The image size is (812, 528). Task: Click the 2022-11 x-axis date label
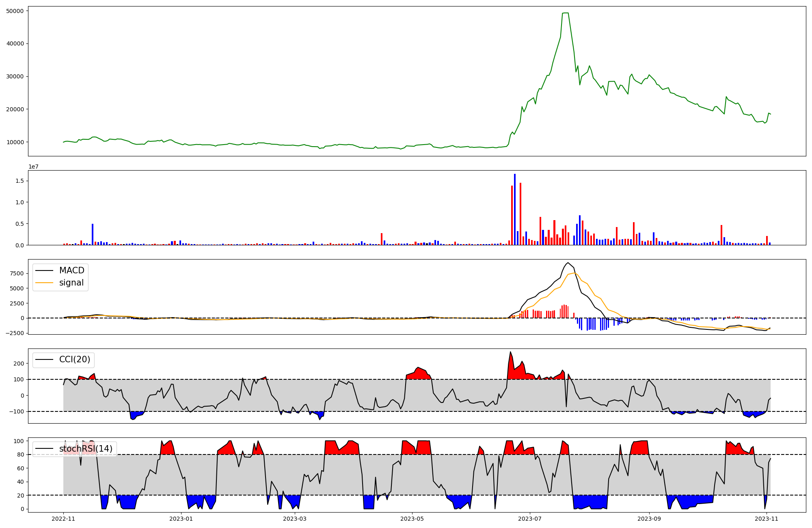pos(64,519)
